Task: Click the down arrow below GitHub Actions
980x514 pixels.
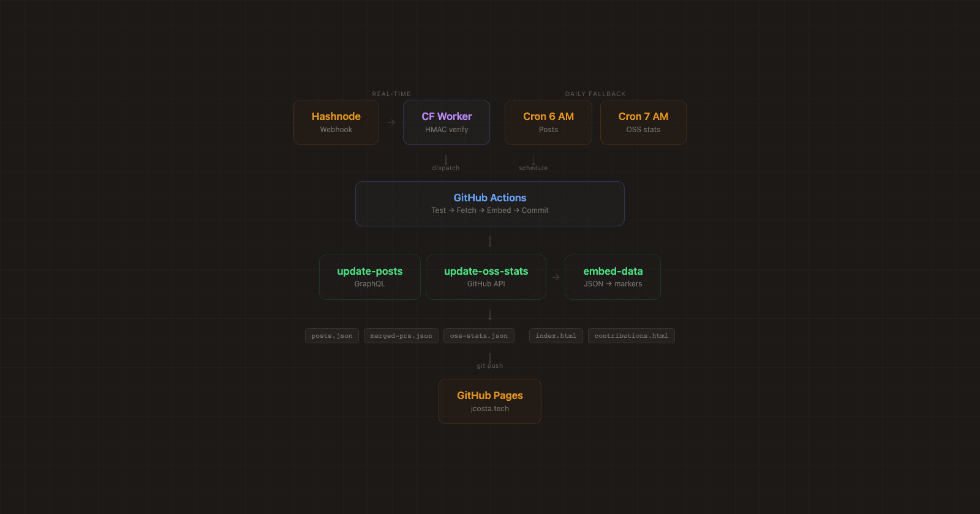Action: point(490,242)
